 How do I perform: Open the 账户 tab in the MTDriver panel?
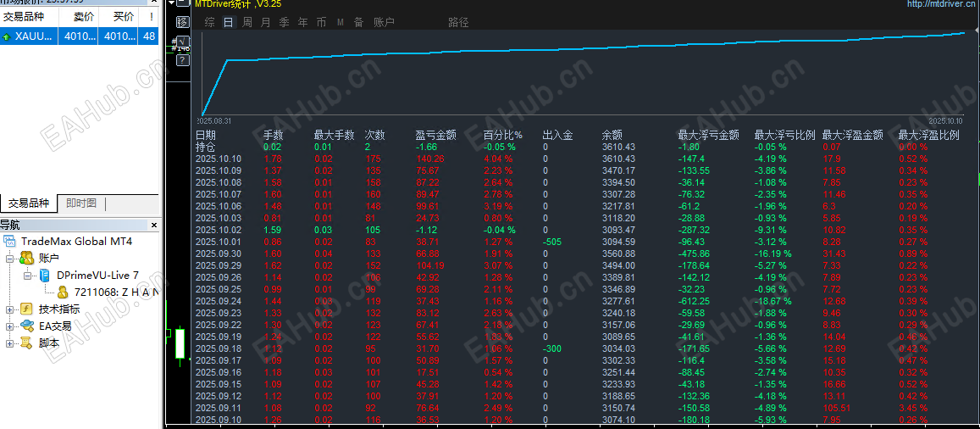click(x=384, y=23)
